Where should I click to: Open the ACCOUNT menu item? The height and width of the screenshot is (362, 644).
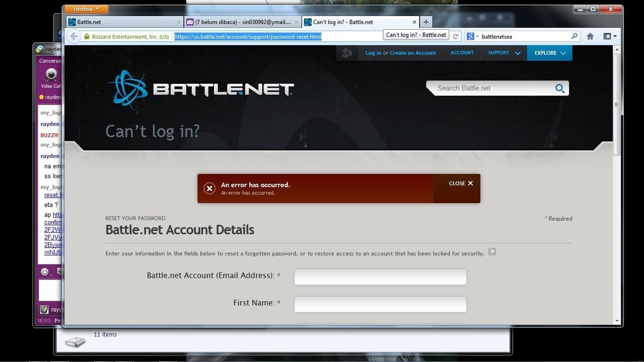[462, 53]
